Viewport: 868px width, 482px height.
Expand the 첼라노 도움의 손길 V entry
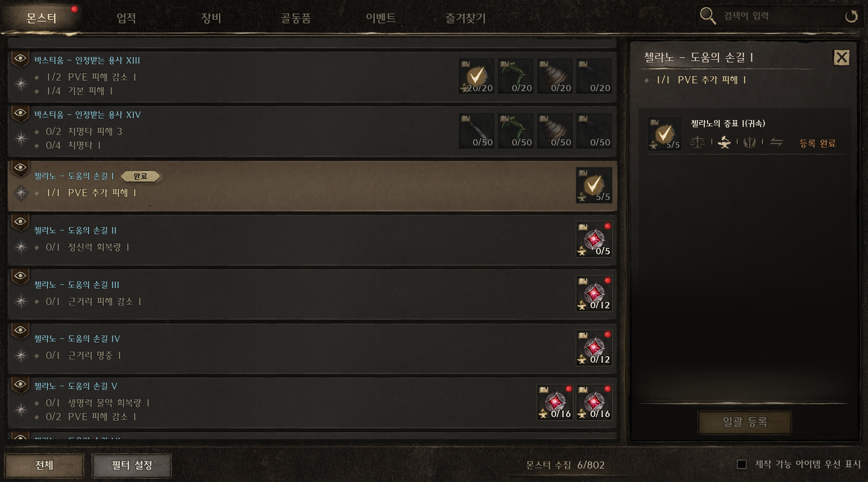312,403
